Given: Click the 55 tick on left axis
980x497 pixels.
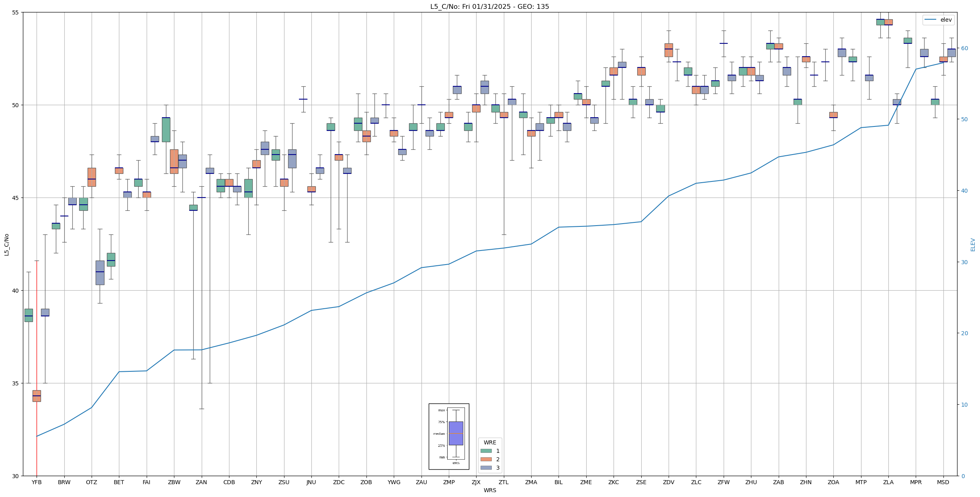Looking at the screenshot, I should (16, 12).
